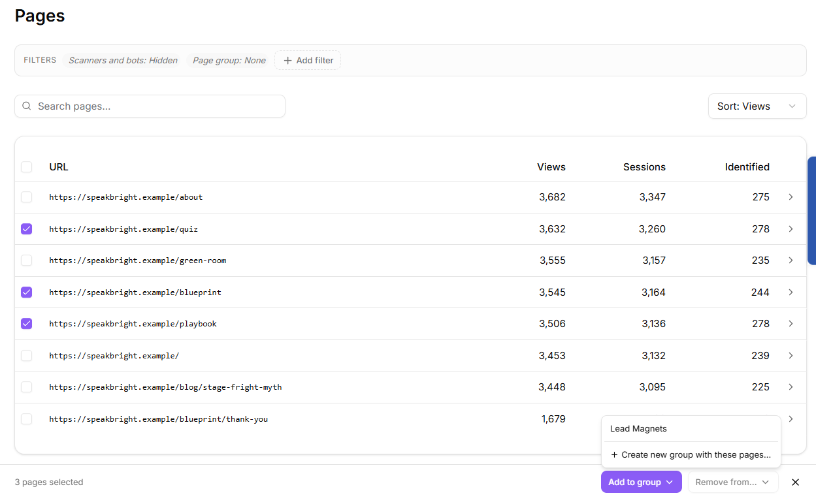Open the Scanners and bots filter chip
The height and width of the screenshot is (504, 816).
(123, 61)
